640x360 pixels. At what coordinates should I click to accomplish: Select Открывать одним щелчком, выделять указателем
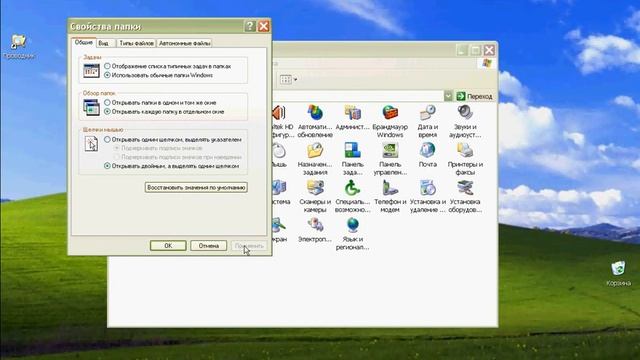(173, 140)
